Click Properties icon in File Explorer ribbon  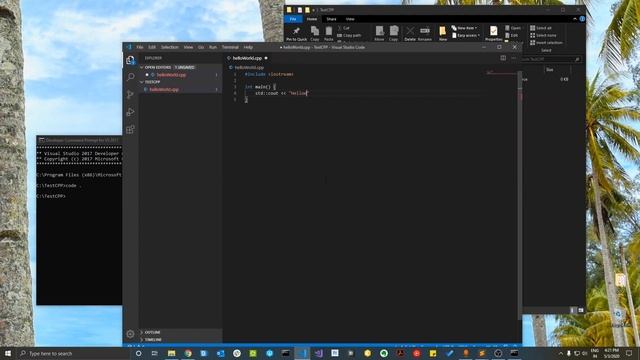coord(493,33)
